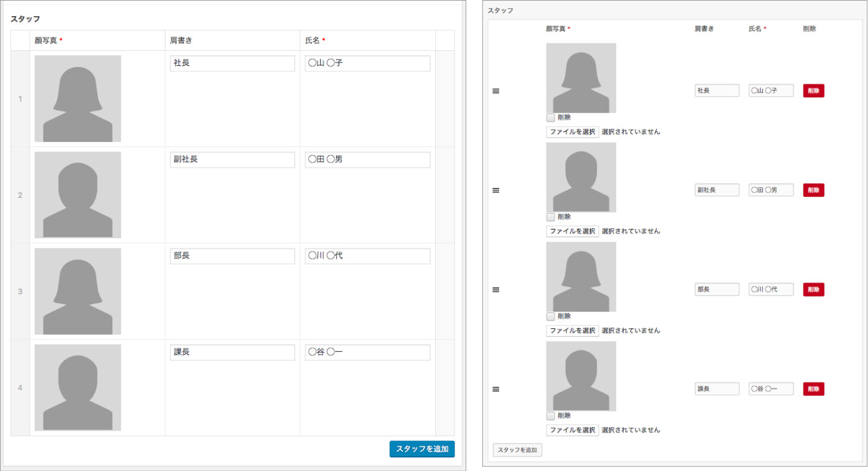Viewport: 868px width, 471px height.
Task: Click row number 3 handle in left table
Action: coord(20,292)
